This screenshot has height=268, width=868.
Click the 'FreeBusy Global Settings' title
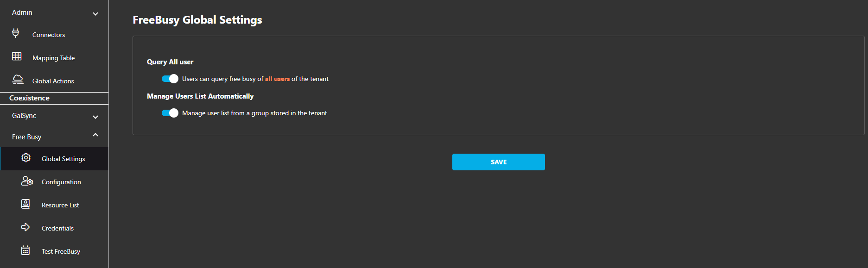[197, 20]
